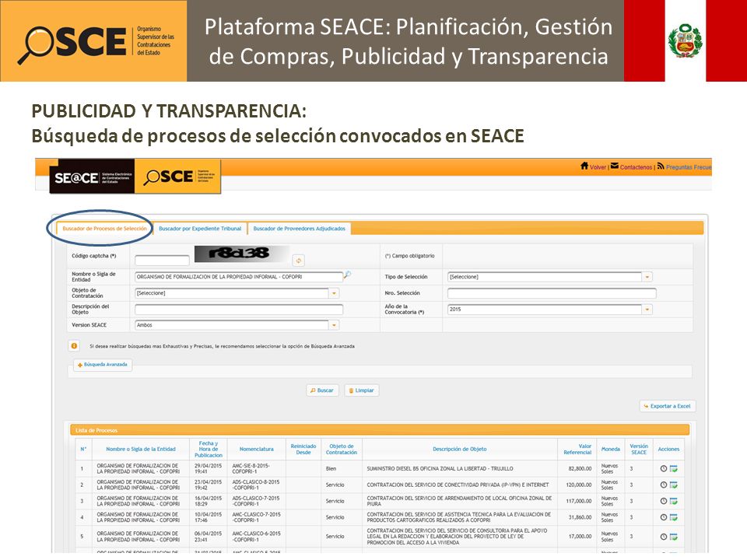The image size is (747, 560).
Task: Click the Preguntas Frecuentes link
Action: [x=689, y=167]
